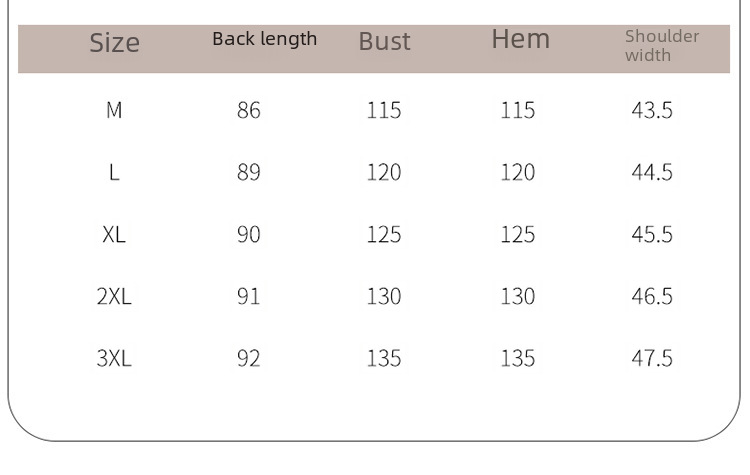
Task: Click back length value 86
Action: [x=249, y=110]
